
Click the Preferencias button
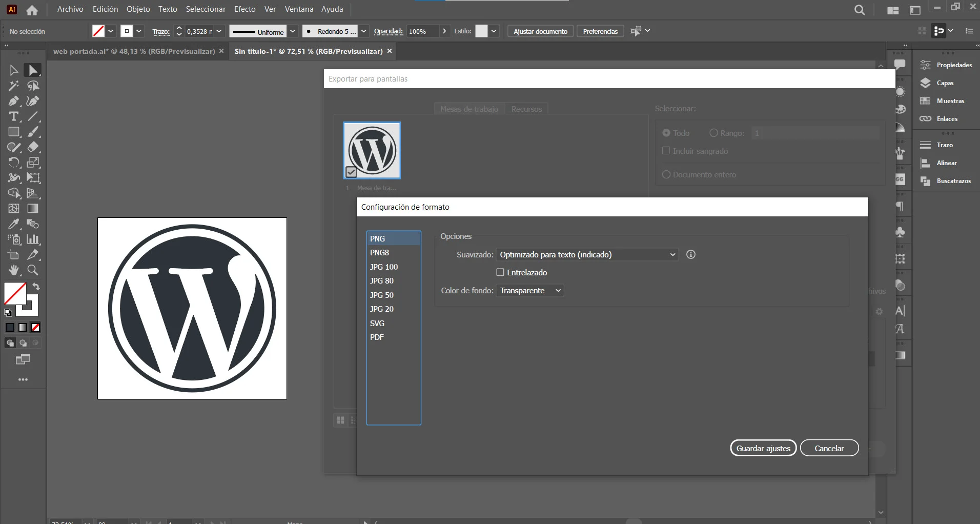point(600,31)
